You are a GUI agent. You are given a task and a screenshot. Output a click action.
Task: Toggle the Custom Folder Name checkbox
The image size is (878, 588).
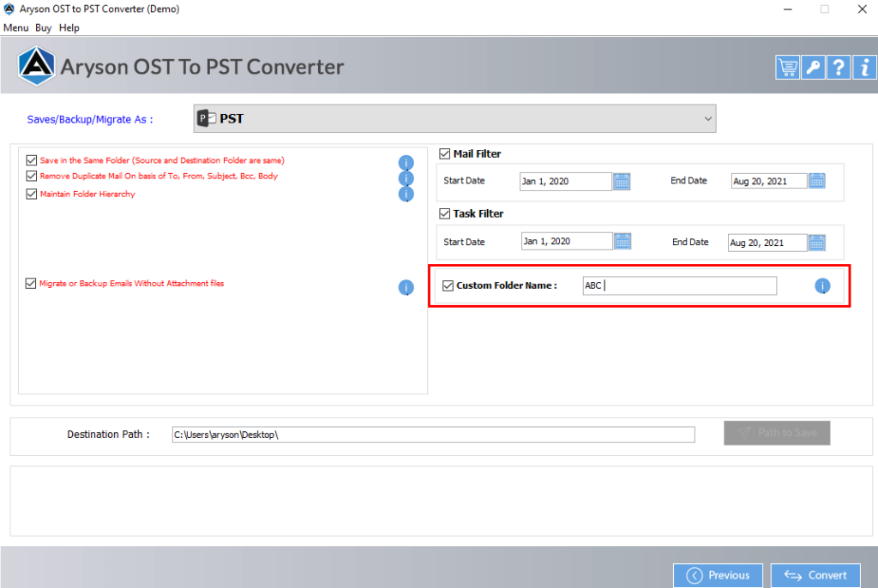pyautogui.click(x=448, y=285)
